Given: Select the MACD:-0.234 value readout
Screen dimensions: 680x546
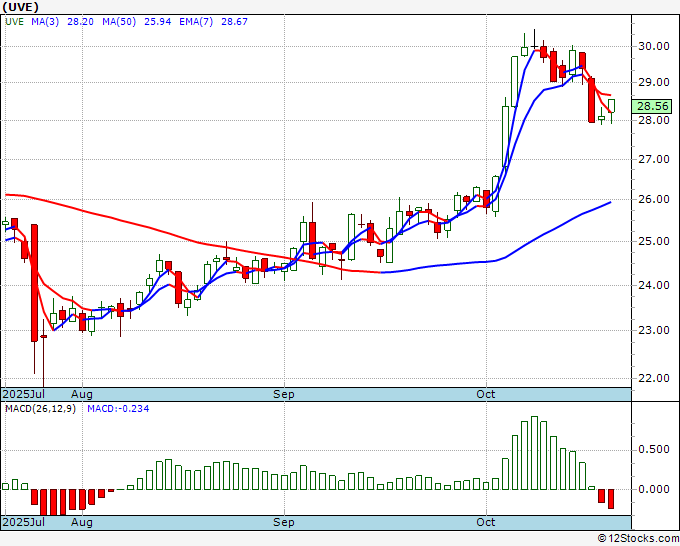Looking at the screenshot, I should 118,409.
